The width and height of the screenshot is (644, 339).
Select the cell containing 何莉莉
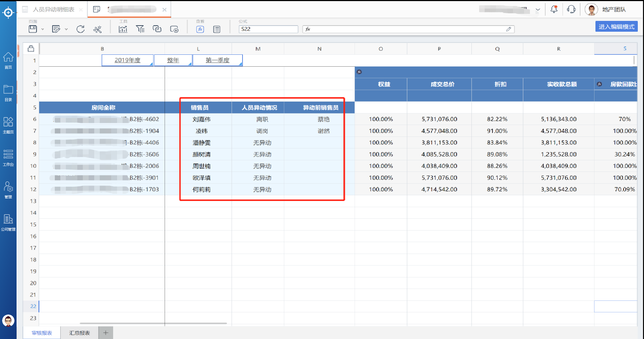(x=198, y=189)
